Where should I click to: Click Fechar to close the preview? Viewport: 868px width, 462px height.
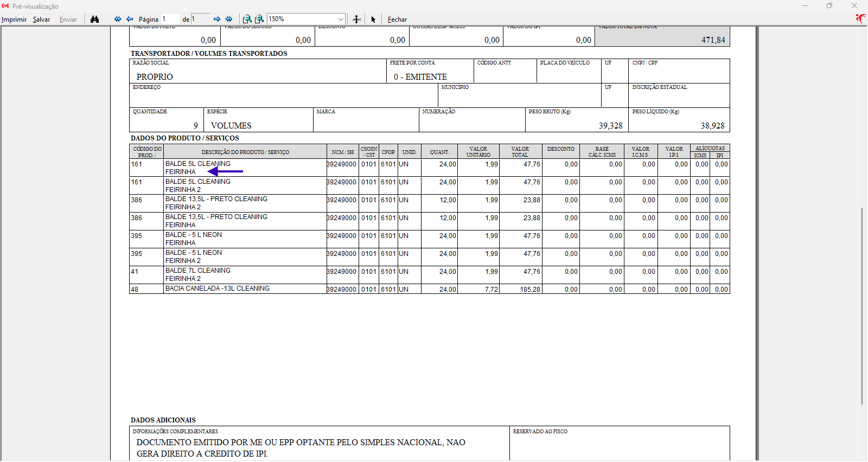397,20
